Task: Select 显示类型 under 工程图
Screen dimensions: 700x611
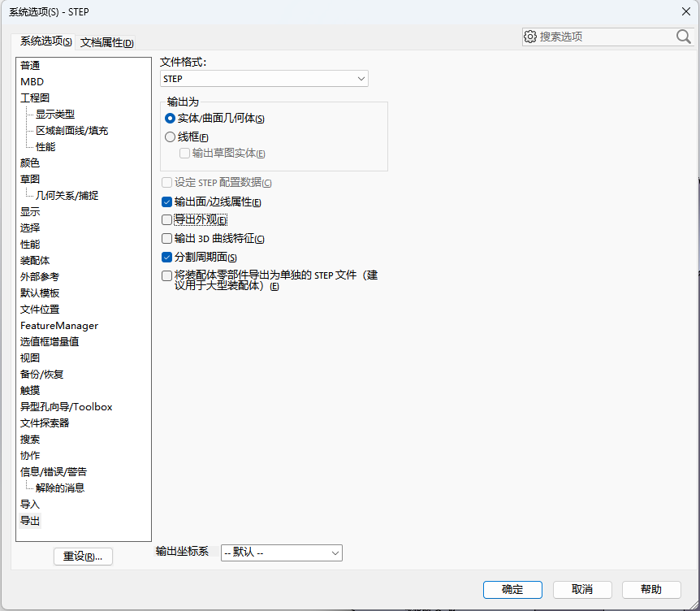Action: coord(55,115)
